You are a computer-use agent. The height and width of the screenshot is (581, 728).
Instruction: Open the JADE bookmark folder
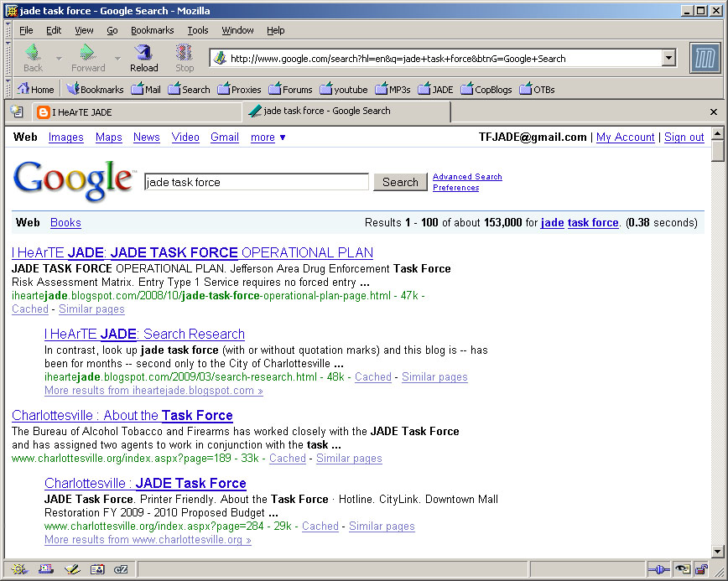(435, 89)
